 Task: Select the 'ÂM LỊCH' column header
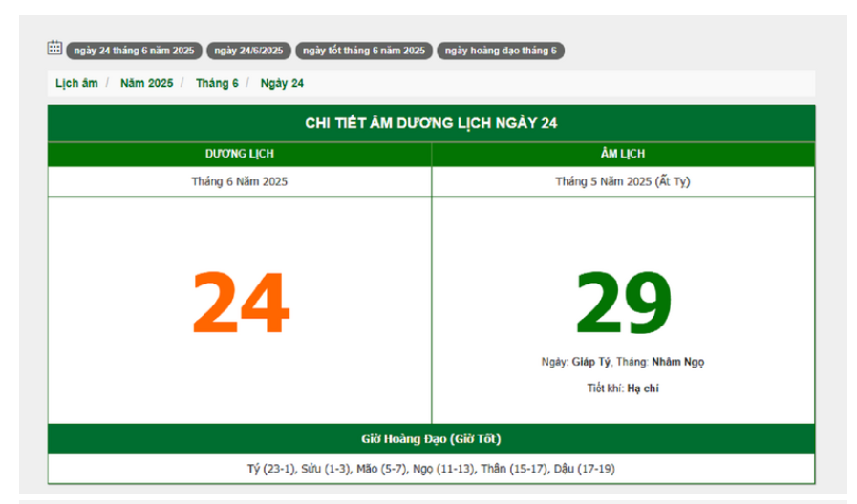(x=623, y=154)
